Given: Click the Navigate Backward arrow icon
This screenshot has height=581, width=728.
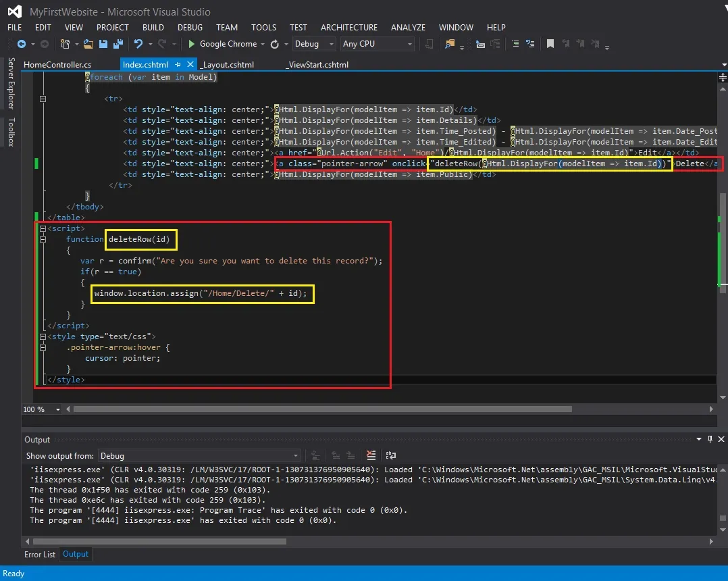Looking at the screenshot, I should point(22,44).
